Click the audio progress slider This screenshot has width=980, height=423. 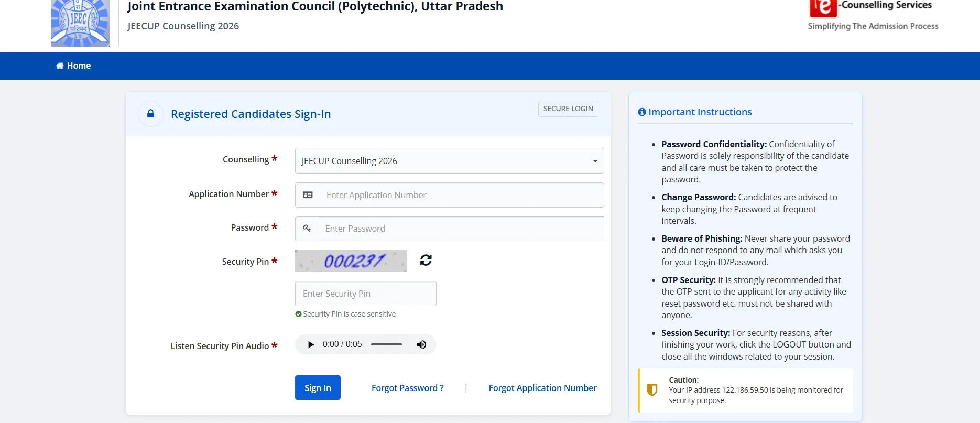pyautogui.click(x=387, y=344)
